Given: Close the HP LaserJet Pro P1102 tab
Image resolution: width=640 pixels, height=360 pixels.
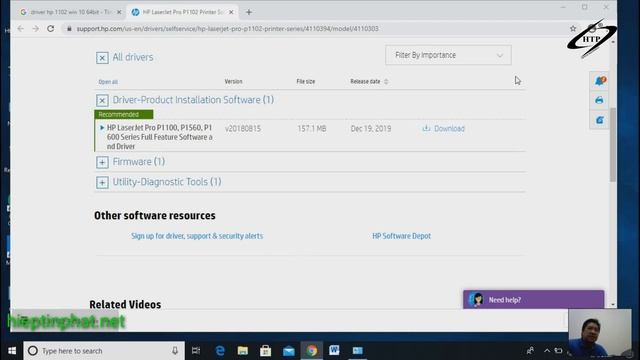Looking at the screenshot, I should [x=231, y=12].
